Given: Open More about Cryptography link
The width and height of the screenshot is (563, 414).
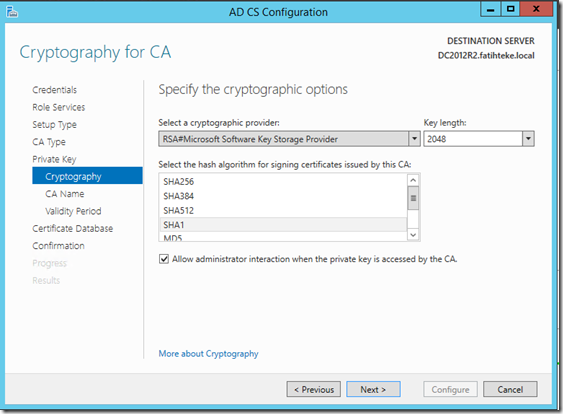Looking at the screenshot, I should click(208, 354).
